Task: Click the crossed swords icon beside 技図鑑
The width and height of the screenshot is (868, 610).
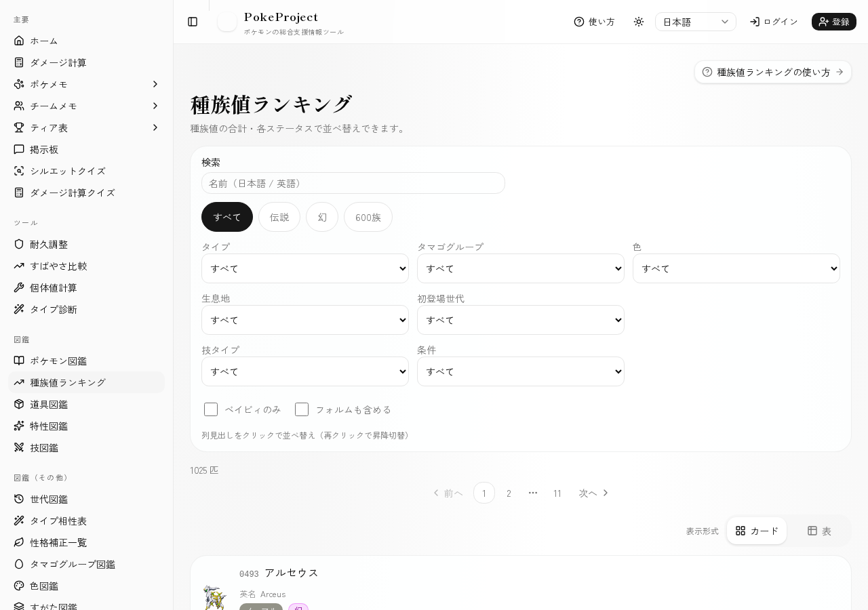Action: 19,447
